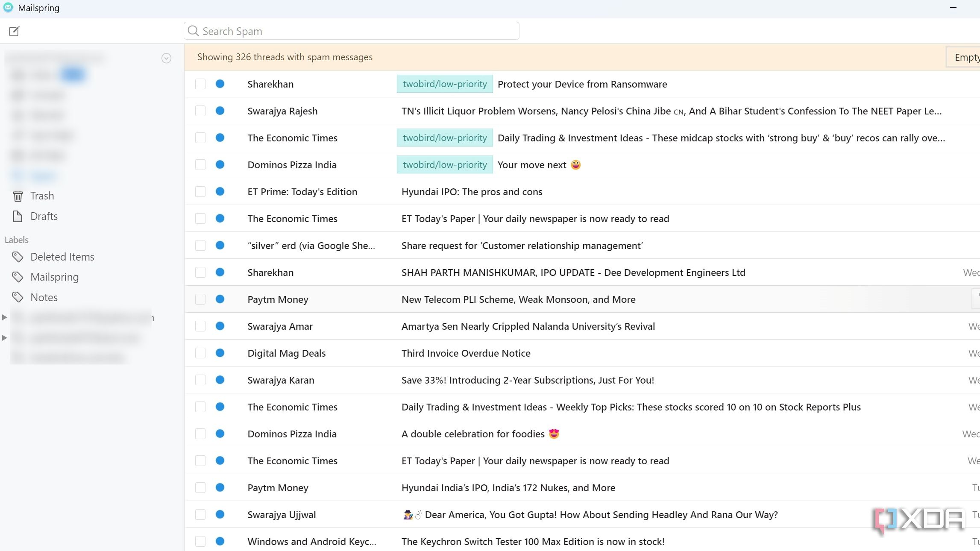Click the twobird/low-priority tag on Sharekhan email
Image resolution: width=980 pixels, height=551 pixels.
pos(444,84)
